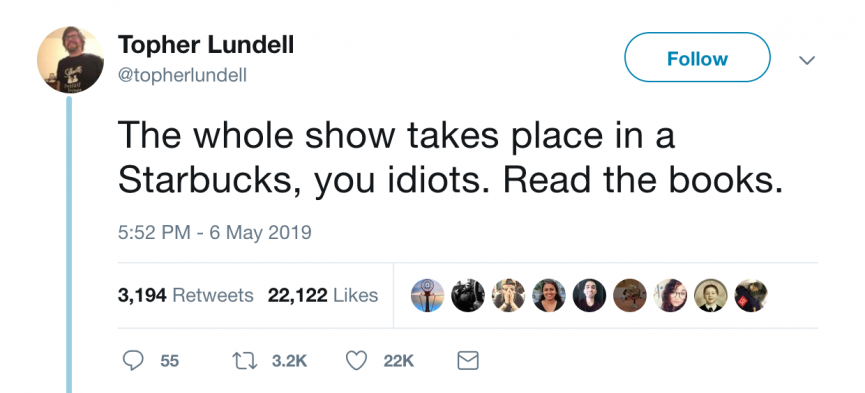The height and width of the screenshot is (393, 865).
Task: Click the last liker avatar with the red badge
Action: [x=751, y=295]
